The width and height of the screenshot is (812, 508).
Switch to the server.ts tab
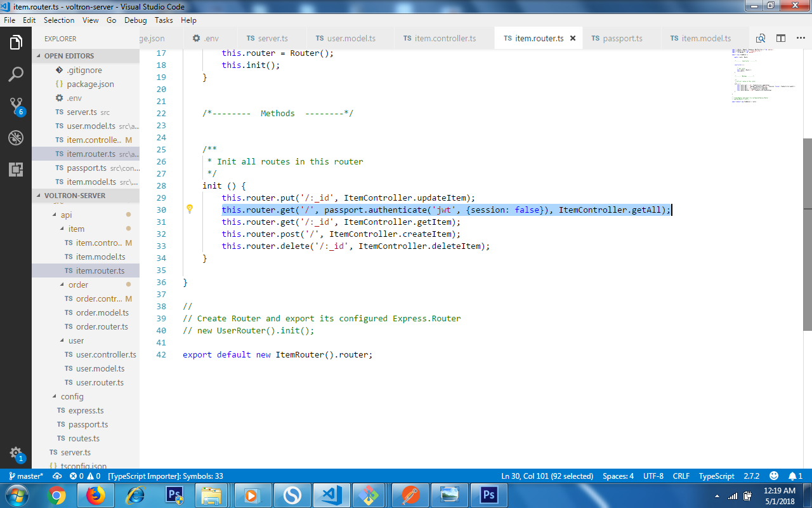coord(272,38)
